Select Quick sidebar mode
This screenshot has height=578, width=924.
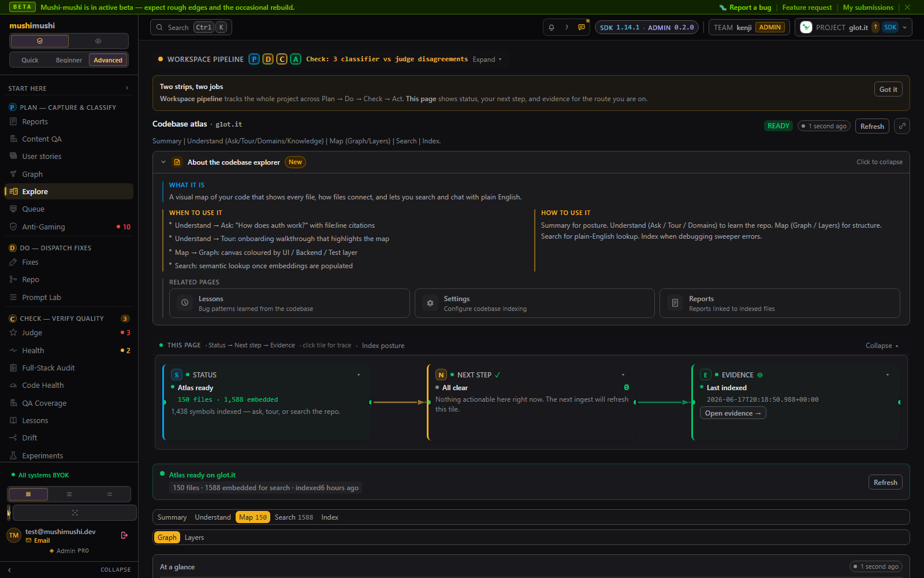(30, 60)
